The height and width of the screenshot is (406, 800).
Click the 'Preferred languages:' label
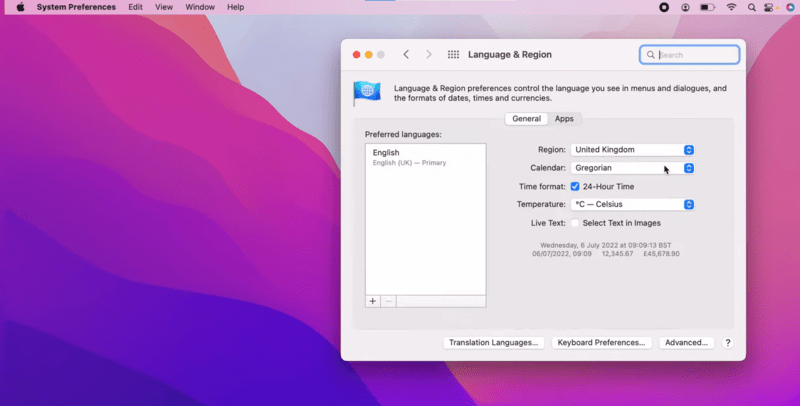coord(403,135)
